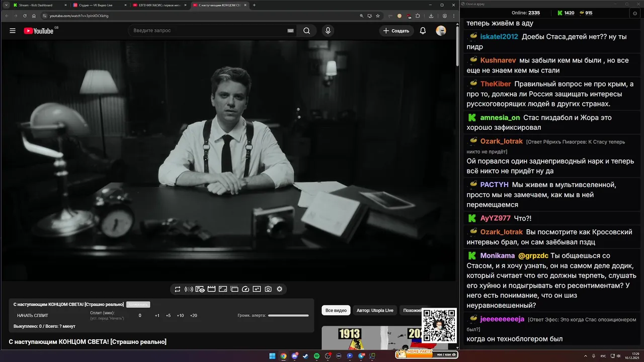Open the YouTube guide hamburger menu
Screen dimensions: 644x362
[13, 31]
